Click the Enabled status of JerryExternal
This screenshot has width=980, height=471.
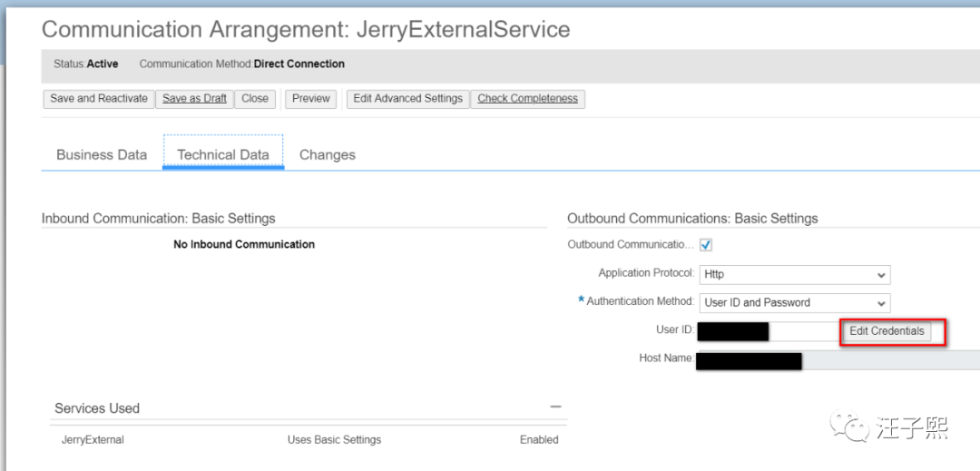click(539, 440)
